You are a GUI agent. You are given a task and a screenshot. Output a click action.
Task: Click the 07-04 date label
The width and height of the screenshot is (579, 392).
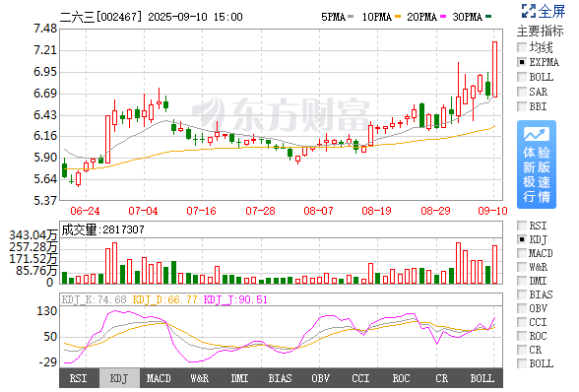click(x=144, y=211)
